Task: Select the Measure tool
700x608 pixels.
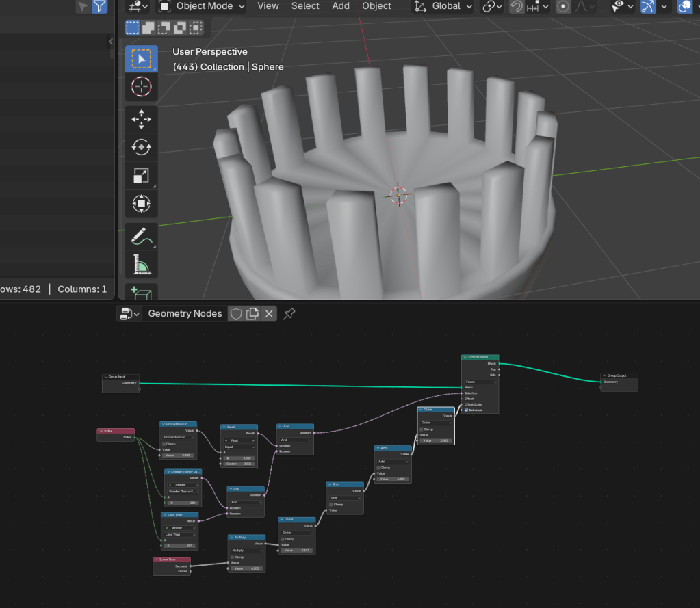Action: click(141, 265)
